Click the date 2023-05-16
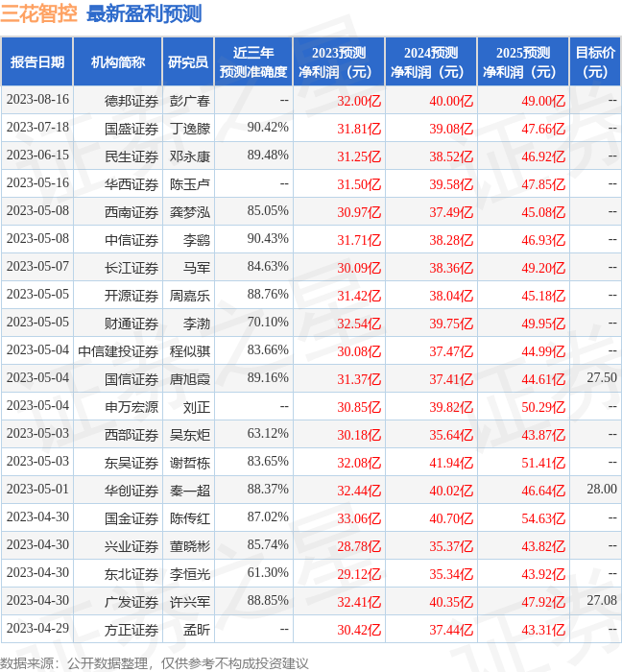This screenshot has width=622, height=672. pos(37,183)
